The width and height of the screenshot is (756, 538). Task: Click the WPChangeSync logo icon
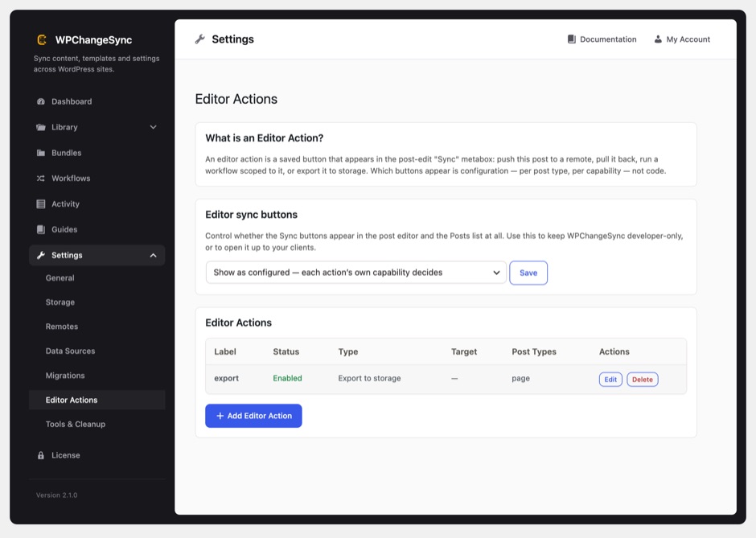[x=42, y=39]
